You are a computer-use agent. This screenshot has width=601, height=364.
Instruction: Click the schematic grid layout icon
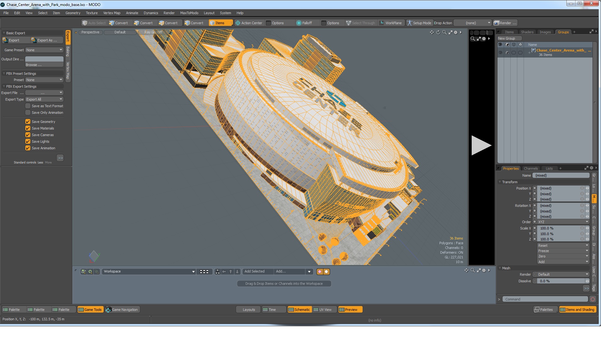point(204,272)
